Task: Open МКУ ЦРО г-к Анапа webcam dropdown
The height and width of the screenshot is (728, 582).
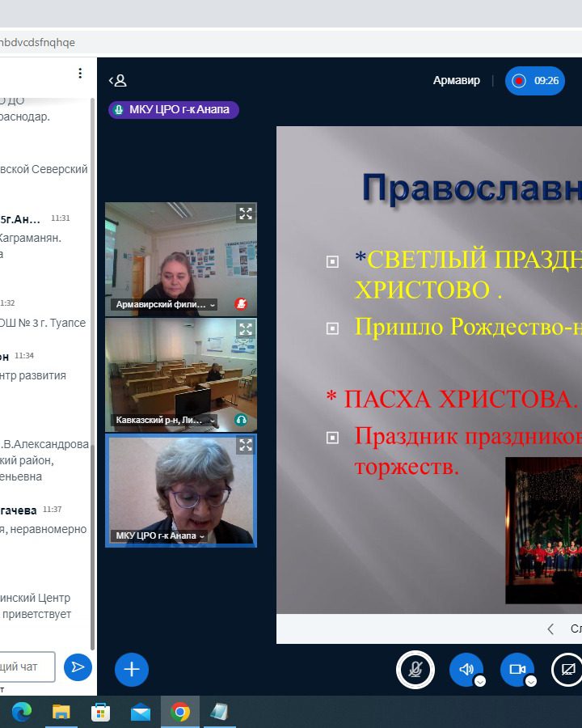Action: point(202,535)
